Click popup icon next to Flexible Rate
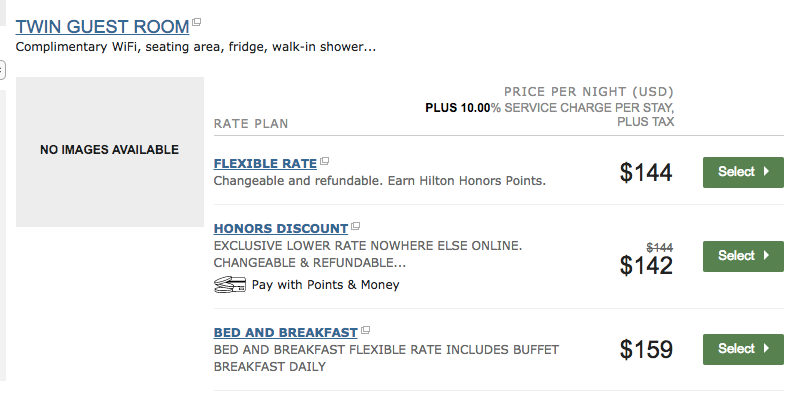 click(324, 161)
